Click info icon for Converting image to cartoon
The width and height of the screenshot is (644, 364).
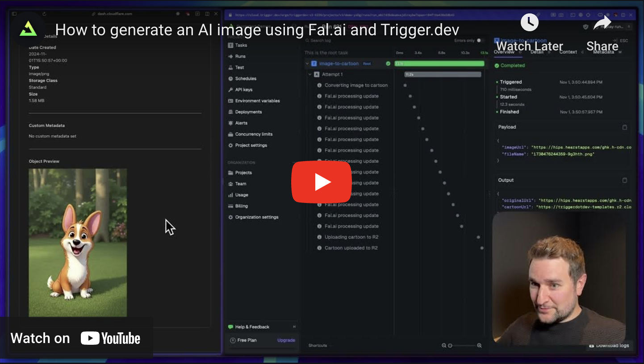(x=319, y=85)
